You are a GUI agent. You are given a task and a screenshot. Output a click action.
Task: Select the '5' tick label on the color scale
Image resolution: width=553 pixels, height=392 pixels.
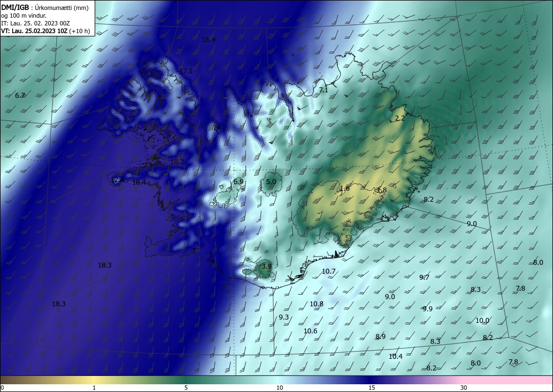coord(186,388)
